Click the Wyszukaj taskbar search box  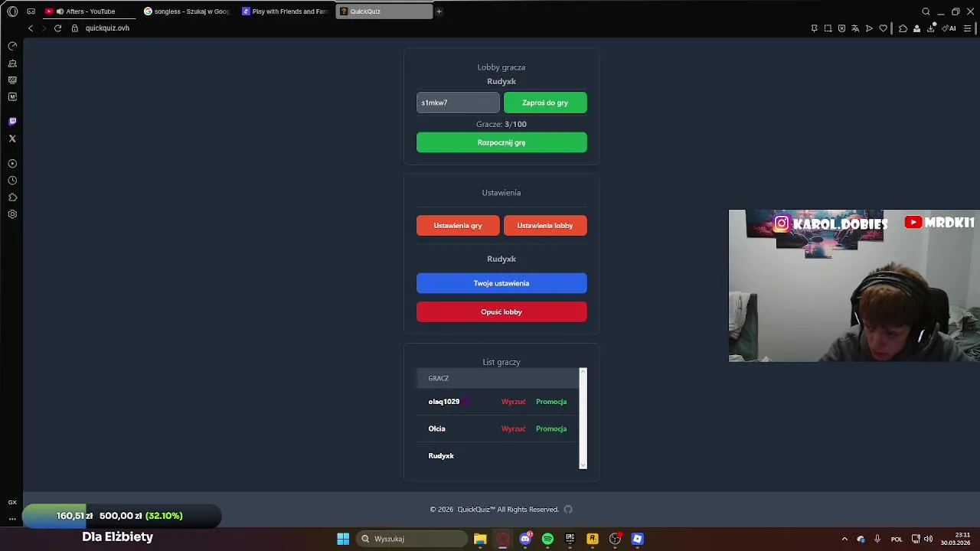pyautogui.click(x=413, y=539)
